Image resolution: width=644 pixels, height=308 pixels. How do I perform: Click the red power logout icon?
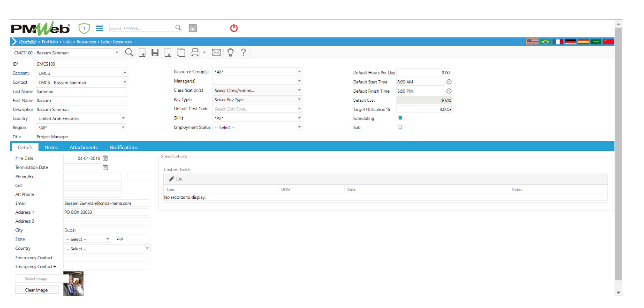pyautogui.click(x=234, y=28)
